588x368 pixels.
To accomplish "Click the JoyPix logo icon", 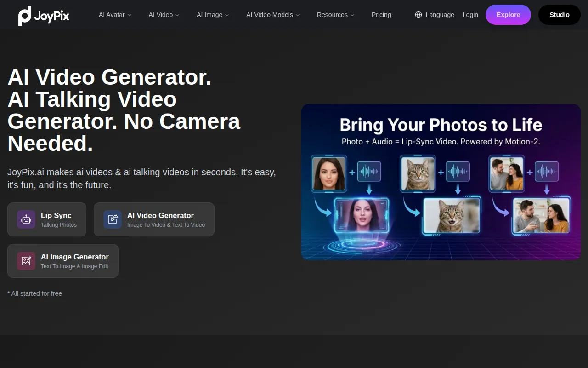I will (25, 16).
